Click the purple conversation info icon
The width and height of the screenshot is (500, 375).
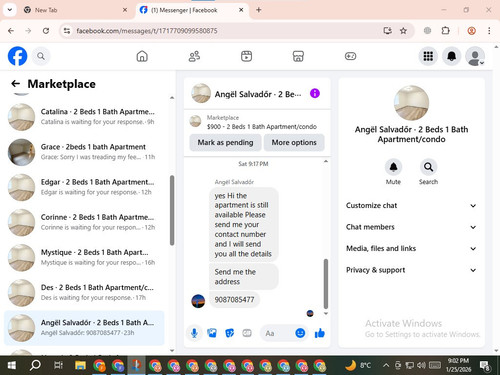tap(315, 93)
